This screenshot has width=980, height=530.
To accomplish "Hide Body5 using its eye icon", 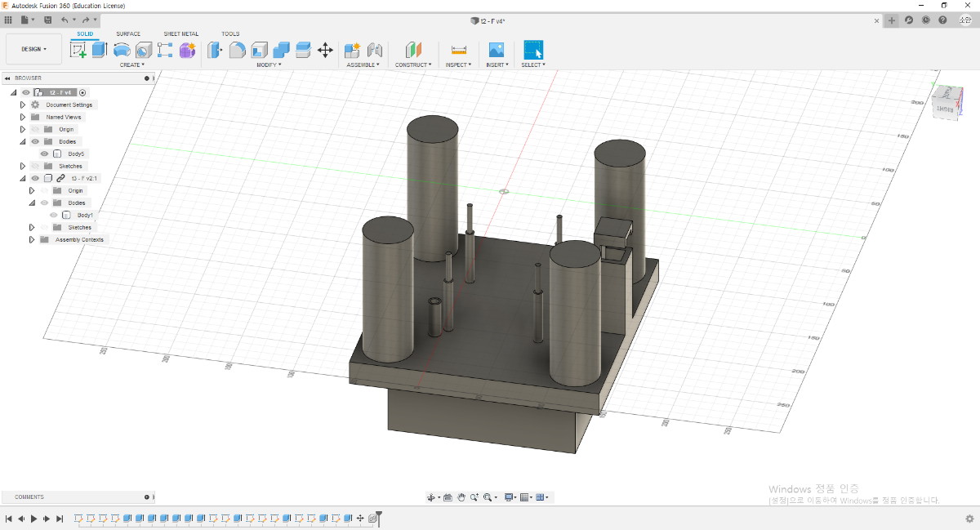I will 45,154.
